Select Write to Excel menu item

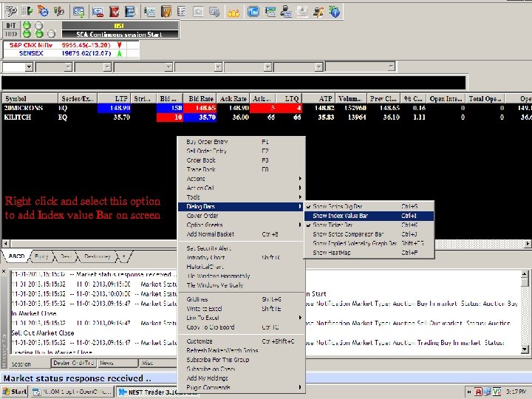coord(240,308)
